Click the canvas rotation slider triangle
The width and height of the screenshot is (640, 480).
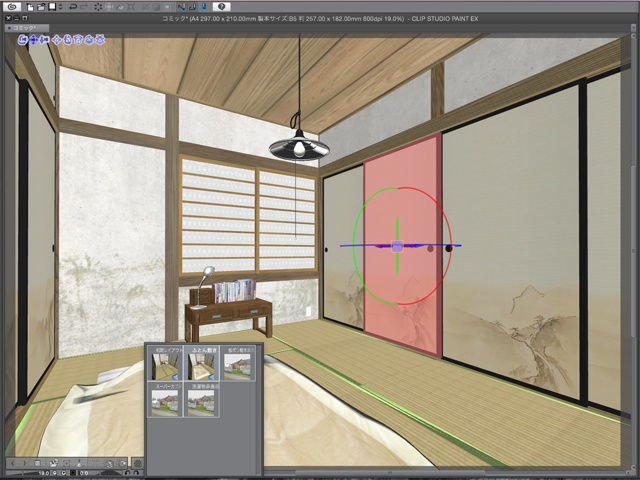111,473
